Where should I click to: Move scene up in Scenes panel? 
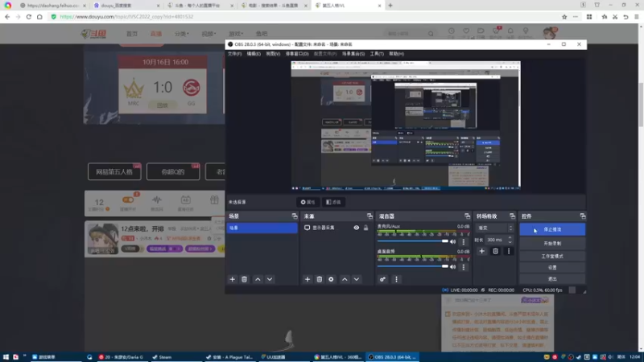point(258,279)
